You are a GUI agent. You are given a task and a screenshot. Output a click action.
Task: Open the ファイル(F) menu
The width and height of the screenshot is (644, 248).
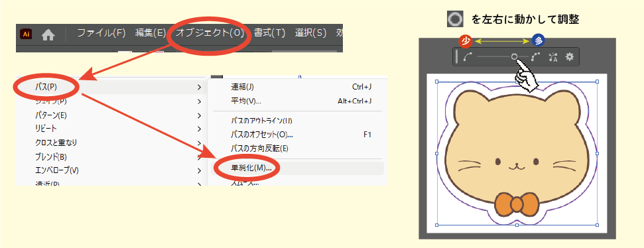pyautogui.click(x=101, y=33)
